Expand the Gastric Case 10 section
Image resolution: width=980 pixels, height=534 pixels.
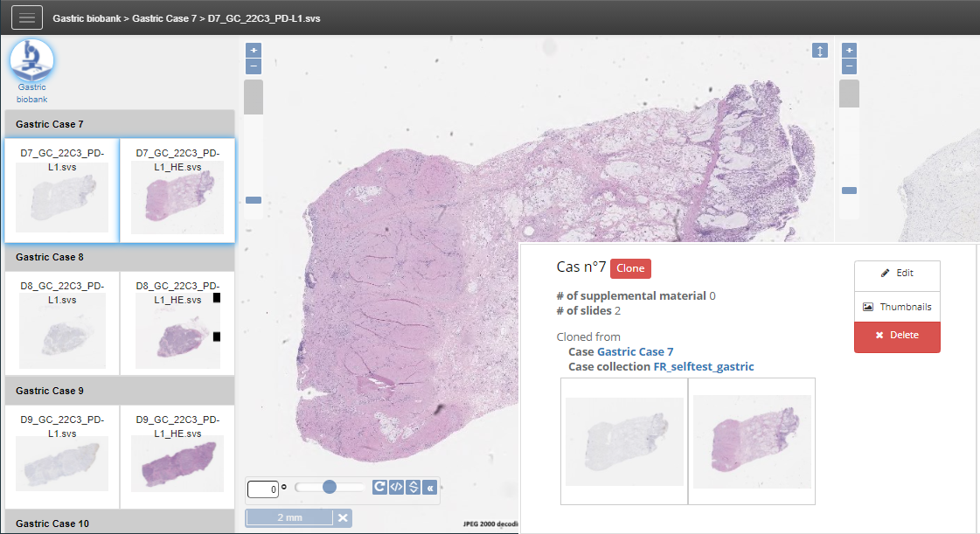tap(120, 524)
